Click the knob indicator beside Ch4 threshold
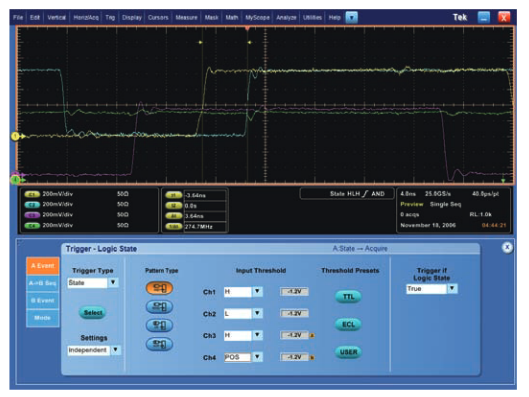 [312, 358]
